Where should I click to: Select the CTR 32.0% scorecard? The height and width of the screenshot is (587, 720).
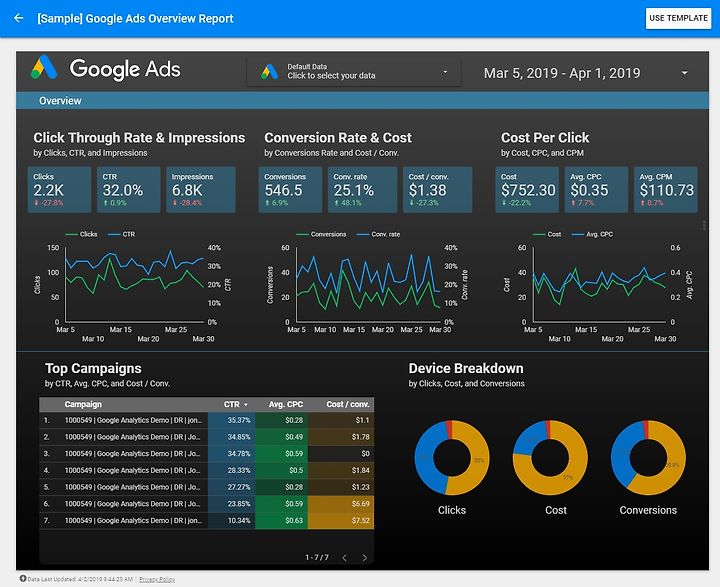[x=129, y=190]
